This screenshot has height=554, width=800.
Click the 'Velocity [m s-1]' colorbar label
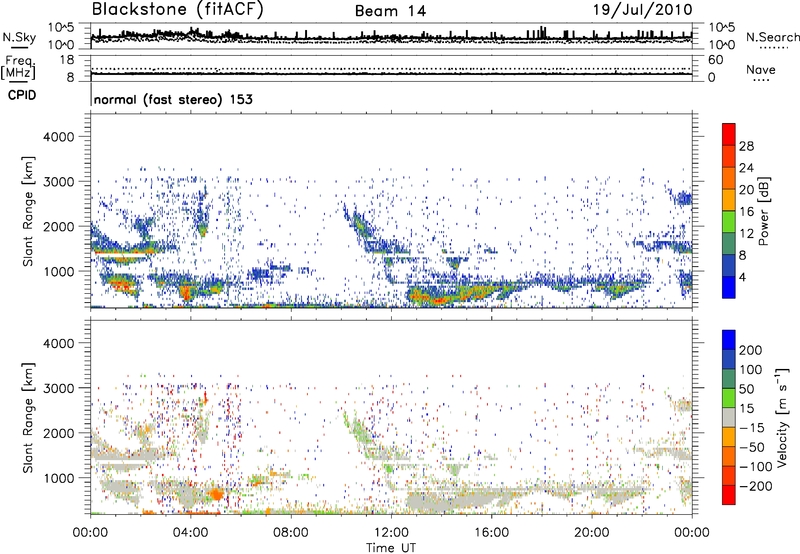[x=782, y=417]
